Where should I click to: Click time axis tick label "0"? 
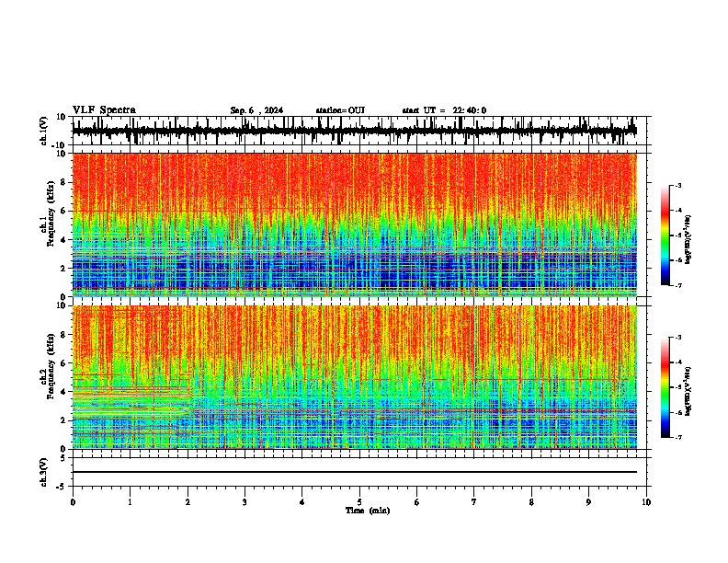tap(73, 502)
